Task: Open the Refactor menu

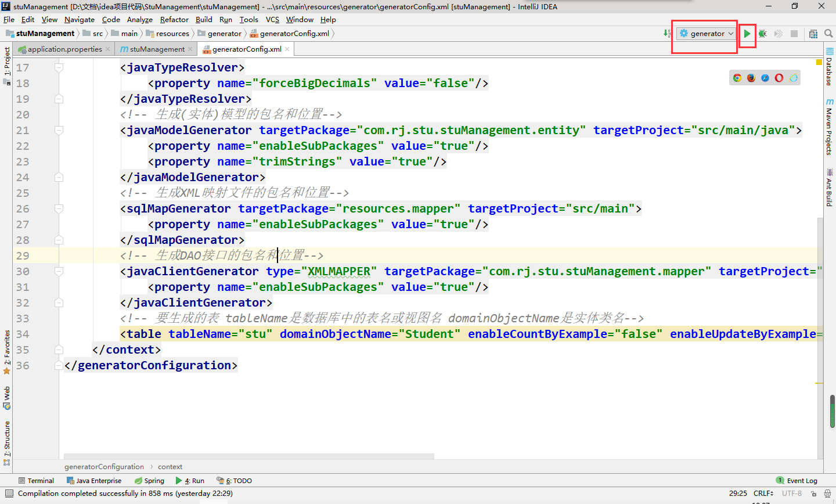Action: pyautogui.click(x=174, y=19)
